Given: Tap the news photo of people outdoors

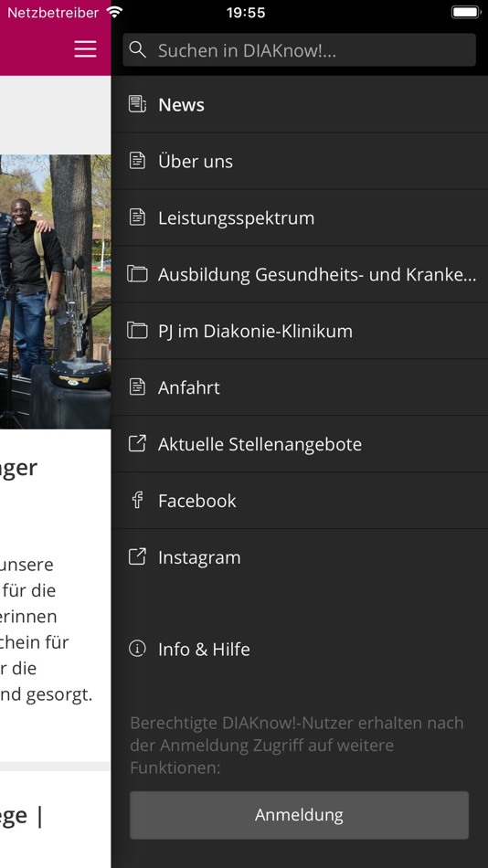Looking at the screenshot, I should coord(56,291).
